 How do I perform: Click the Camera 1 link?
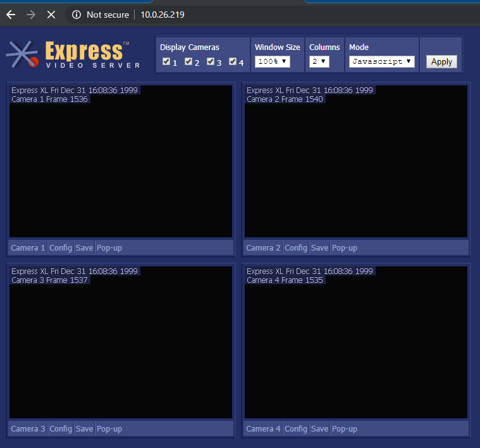pyautogui.click(x=28, y=248)
